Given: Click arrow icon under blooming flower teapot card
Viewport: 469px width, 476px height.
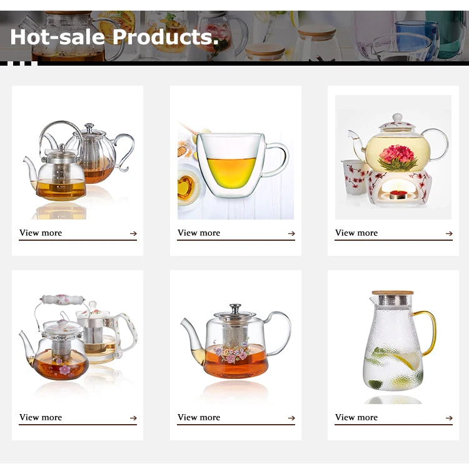Looking at the screenshot, I should pos(449,233).
